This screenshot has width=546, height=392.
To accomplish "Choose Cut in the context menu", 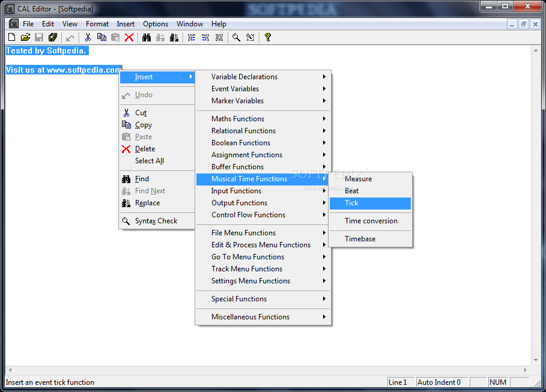I will (x=157, y=113).
